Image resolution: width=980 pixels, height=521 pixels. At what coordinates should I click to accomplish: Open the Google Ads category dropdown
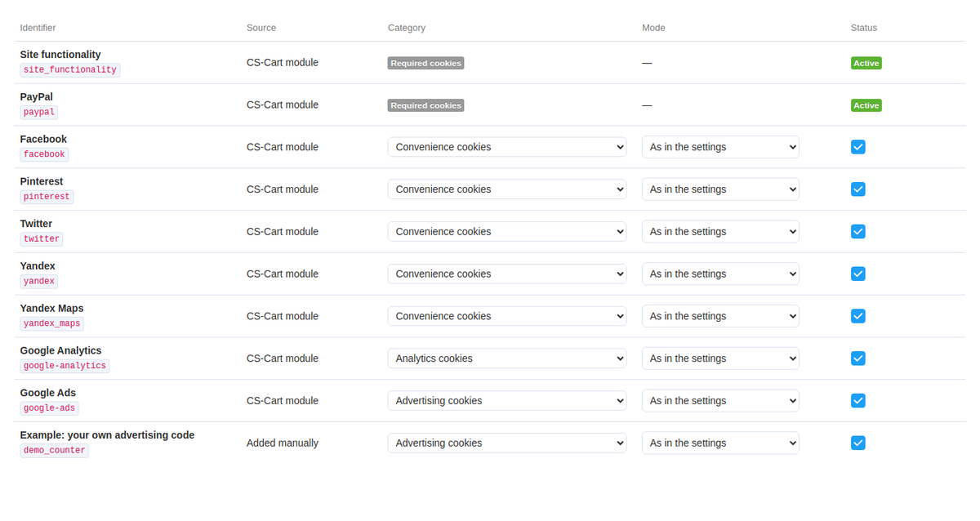pos(507,401)
